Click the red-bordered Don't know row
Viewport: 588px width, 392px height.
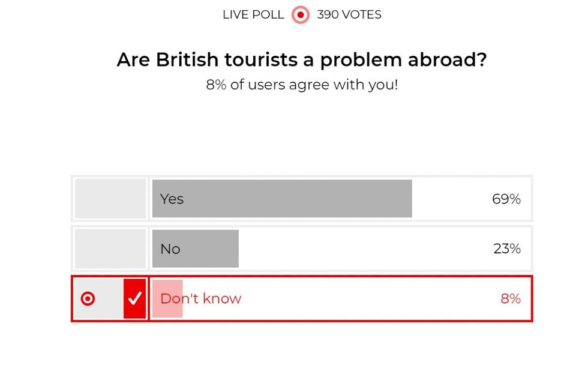(302, 298)
